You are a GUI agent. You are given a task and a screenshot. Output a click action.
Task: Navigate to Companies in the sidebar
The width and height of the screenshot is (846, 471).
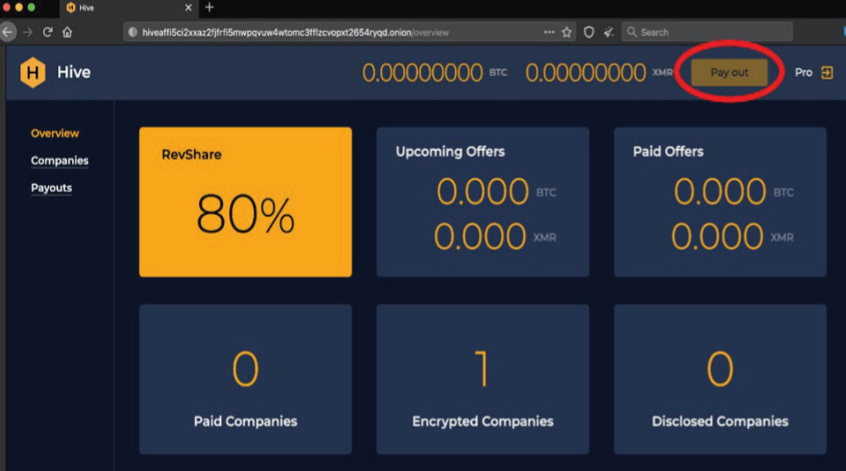[59, 161]
